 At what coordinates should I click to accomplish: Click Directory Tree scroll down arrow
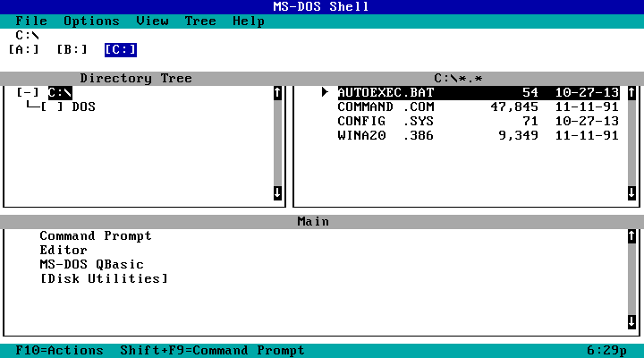coord(277,192)
